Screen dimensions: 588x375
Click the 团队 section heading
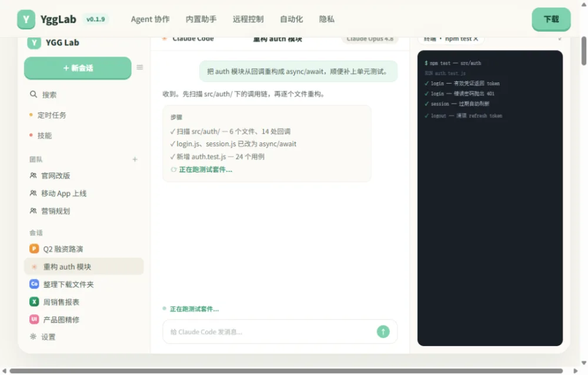coord(36,160)
